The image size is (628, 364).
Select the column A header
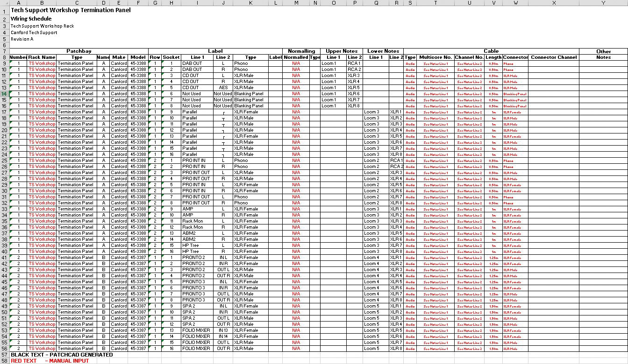[18, 3]
